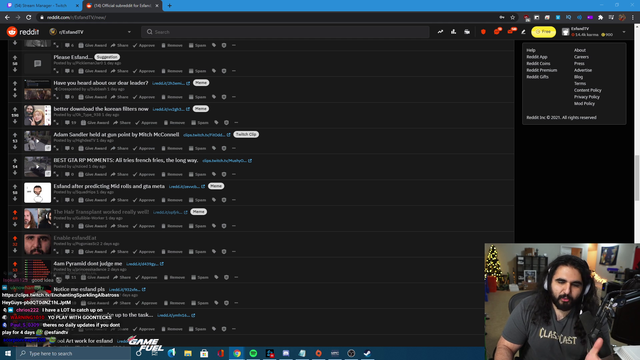
Task: Click the Suggestion flair on 'Please Esfand...'
Action: (107, 57)
